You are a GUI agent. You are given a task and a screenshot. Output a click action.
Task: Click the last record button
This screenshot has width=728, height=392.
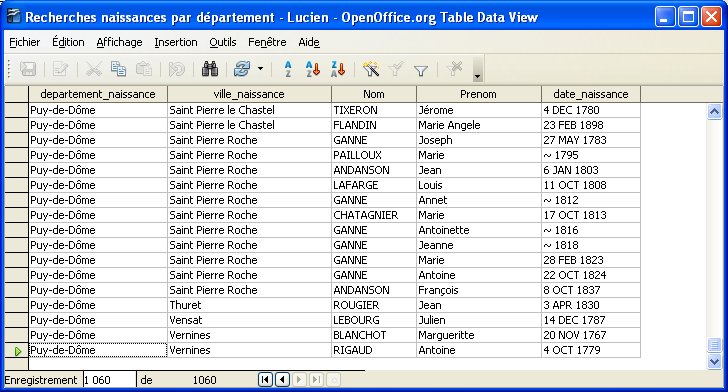click(x=317, y=380)
